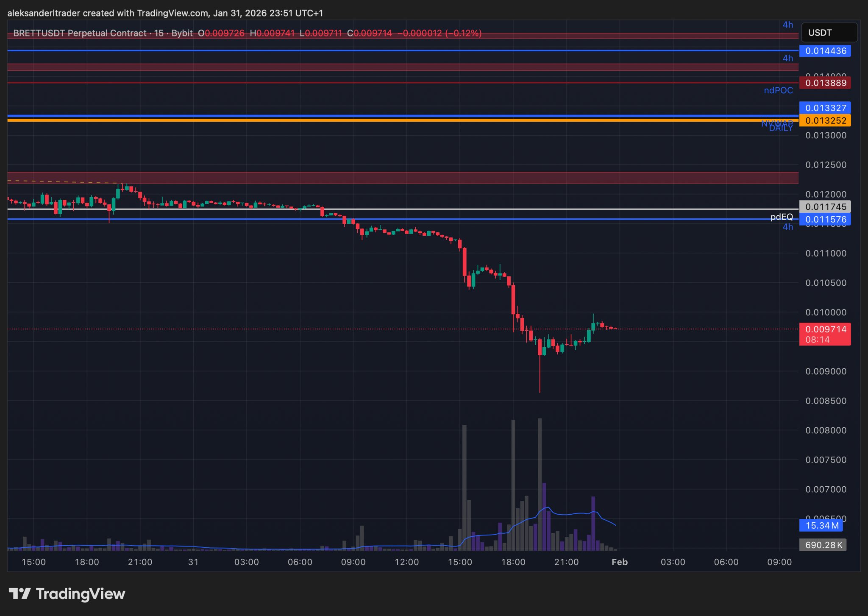Screen dimensions: 868x616
Task: Click the Feb date marker on time axis
Action: coord(619,562)
